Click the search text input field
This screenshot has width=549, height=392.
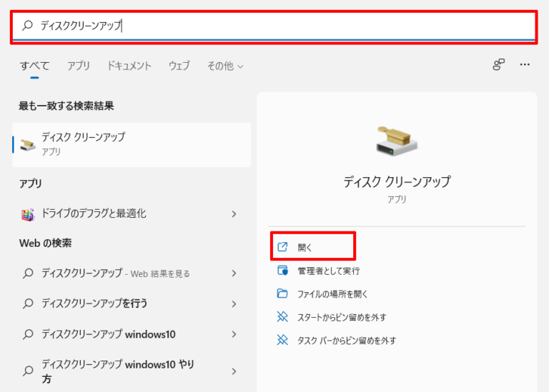(x=286, y=26)
